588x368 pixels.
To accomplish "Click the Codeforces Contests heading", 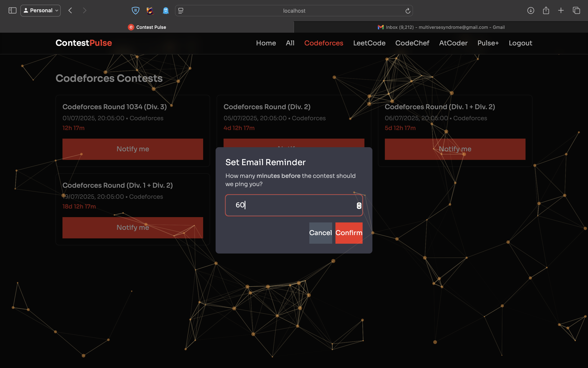I will (109, 78).
